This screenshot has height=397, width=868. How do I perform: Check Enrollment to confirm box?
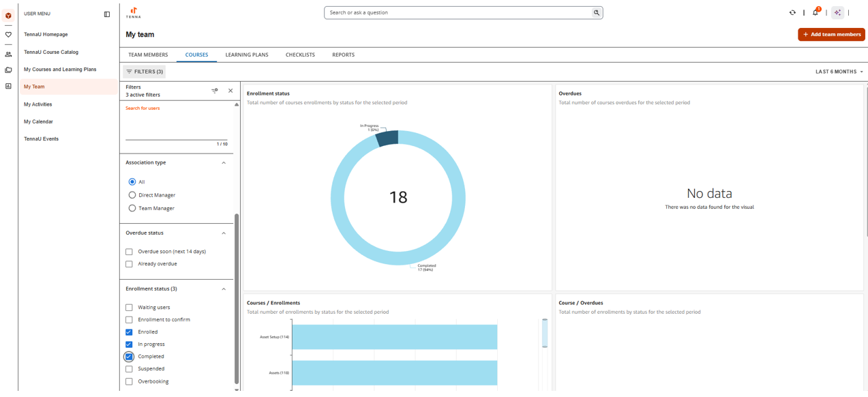(129, 320)
